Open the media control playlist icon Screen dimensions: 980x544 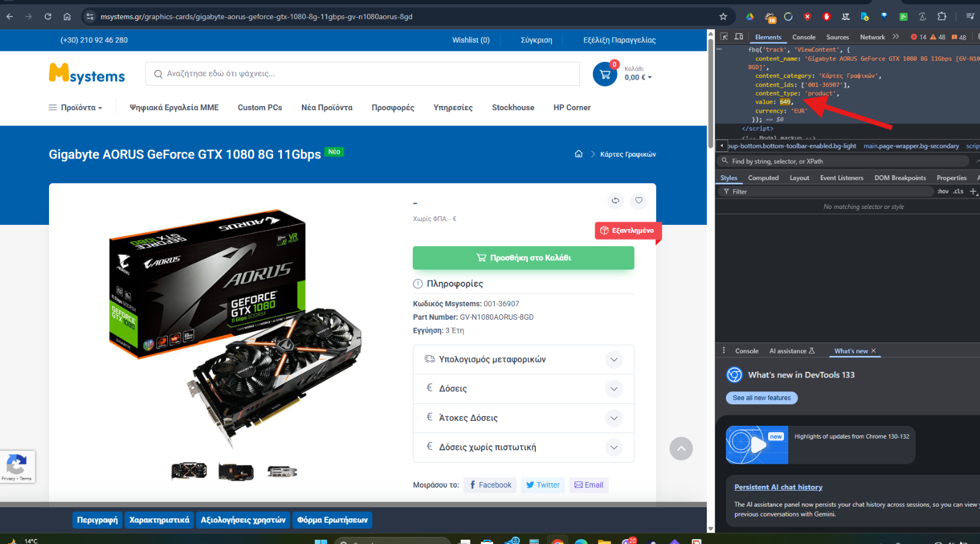point(970,17)
